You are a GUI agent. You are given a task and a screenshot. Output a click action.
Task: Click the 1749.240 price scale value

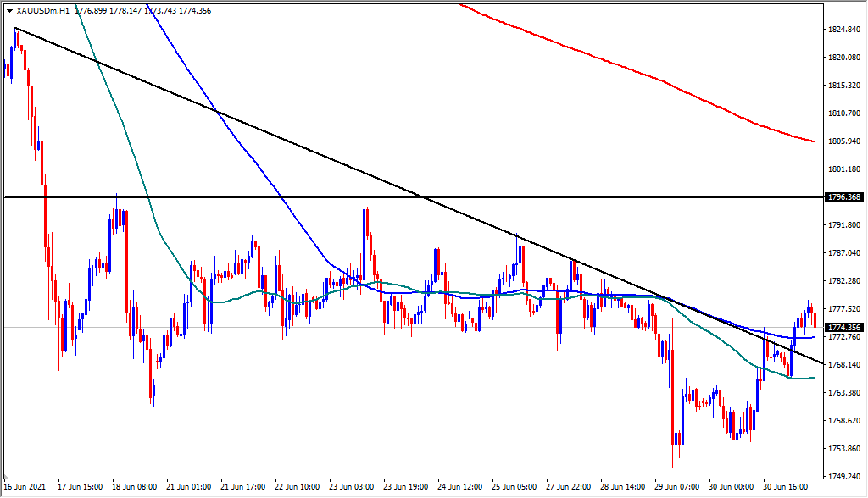(x=844, y=477)
